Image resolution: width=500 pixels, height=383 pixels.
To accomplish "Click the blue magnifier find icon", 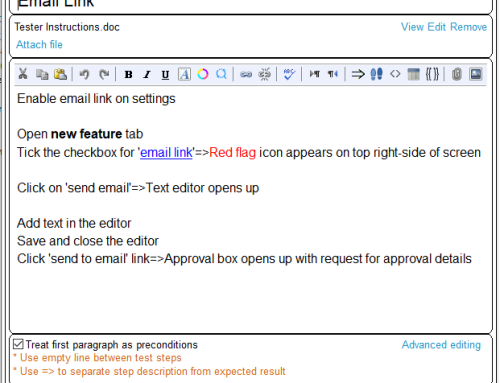I will pyautogui.click(x=221, y=74).
